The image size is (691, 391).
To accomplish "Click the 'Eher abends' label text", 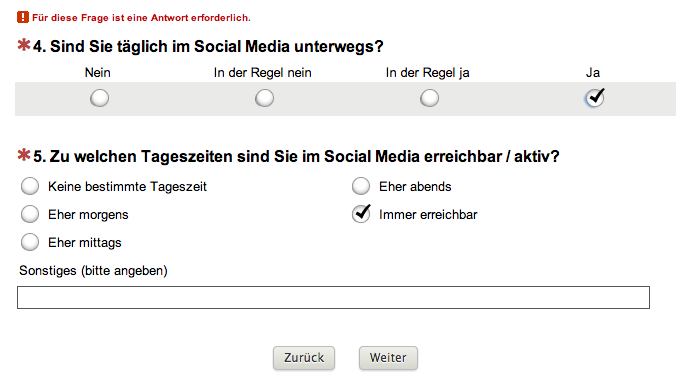I will point(415,186).
